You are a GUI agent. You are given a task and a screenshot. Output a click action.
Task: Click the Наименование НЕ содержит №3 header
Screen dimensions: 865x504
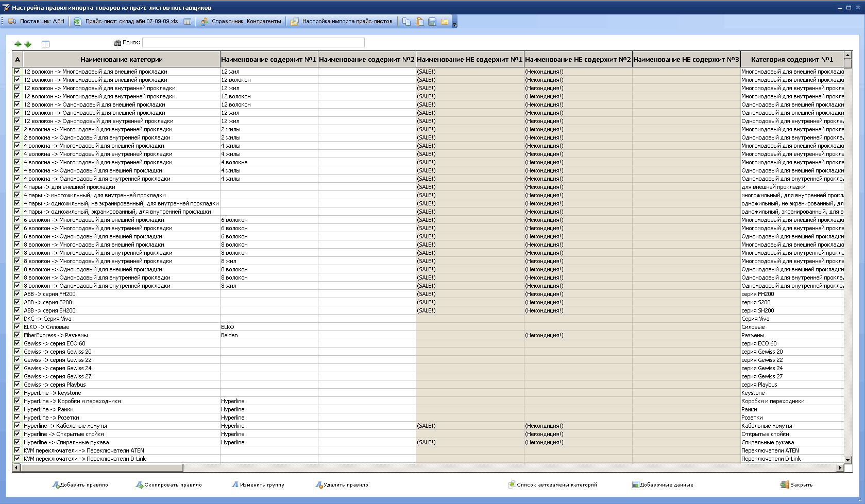click(686, 59)
